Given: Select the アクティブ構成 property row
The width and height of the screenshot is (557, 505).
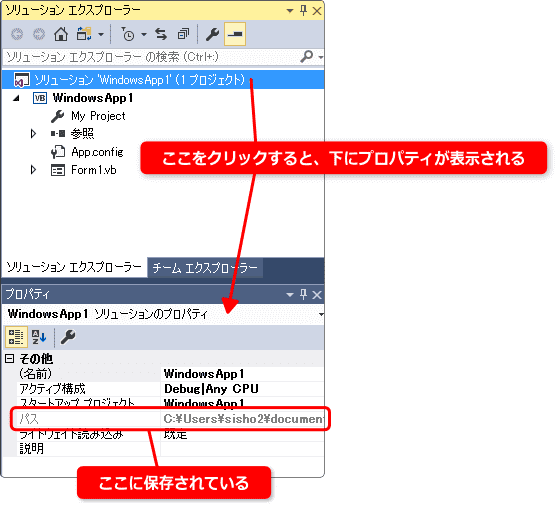Looking at the screenshot, I should click(x=171, y=389).
